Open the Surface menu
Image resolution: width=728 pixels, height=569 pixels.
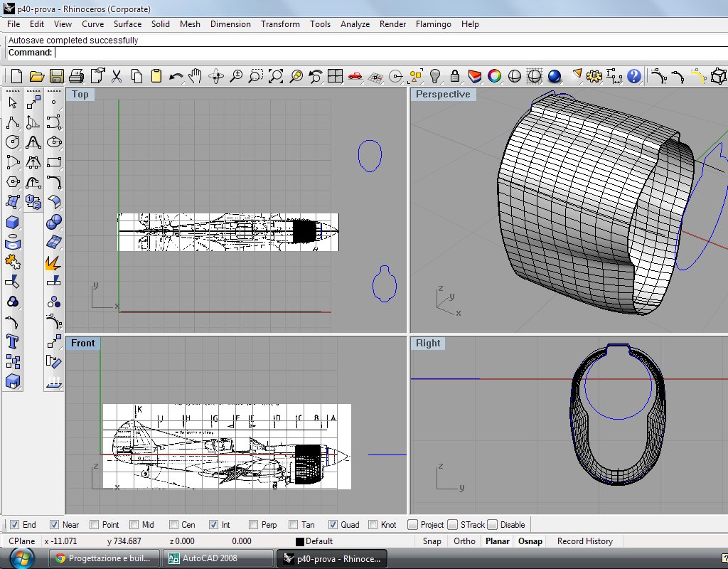128,24
